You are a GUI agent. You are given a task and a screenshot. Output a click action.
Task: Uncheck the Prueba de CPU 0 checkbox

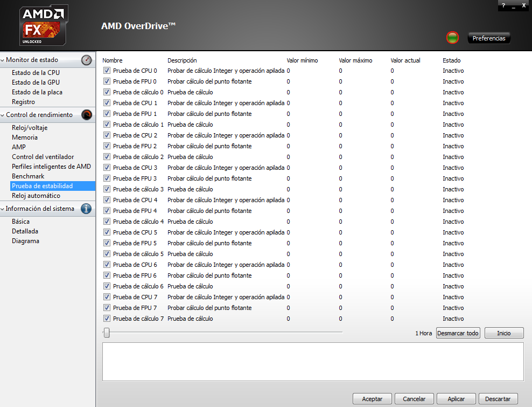(x=107, y=71)
